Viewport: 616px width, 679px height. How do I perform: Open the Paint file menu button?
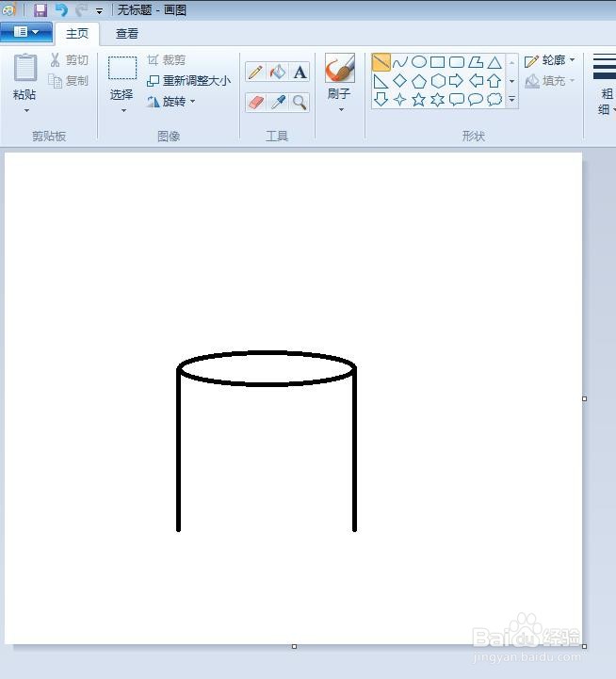[26, 32]
